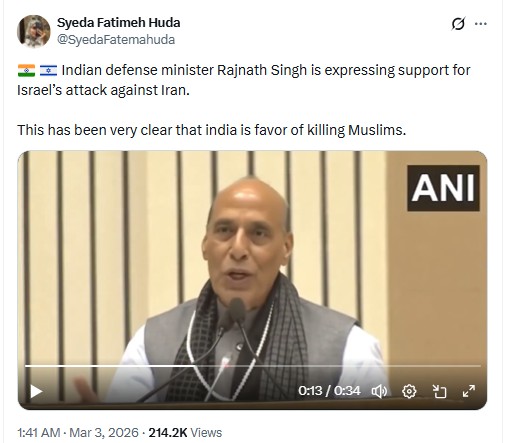Click the India flag emoji in tweet

tap(26, 70)
